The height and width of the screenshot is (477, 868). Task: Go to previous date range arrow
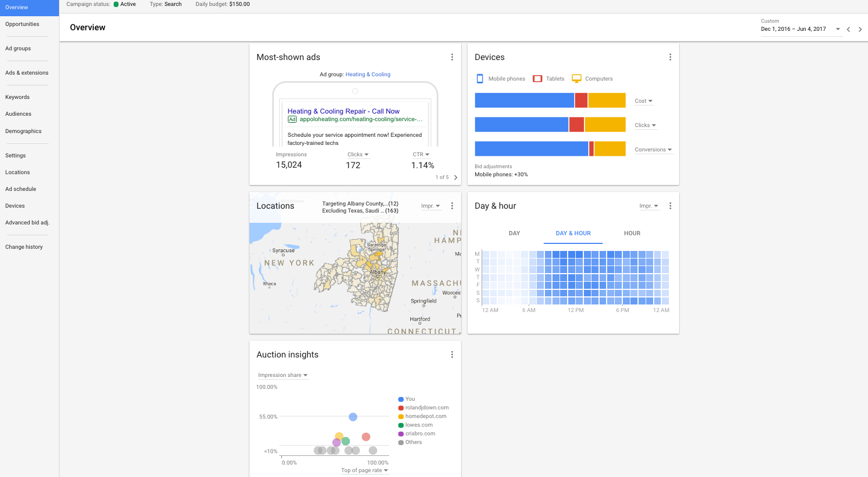[849, 29]
